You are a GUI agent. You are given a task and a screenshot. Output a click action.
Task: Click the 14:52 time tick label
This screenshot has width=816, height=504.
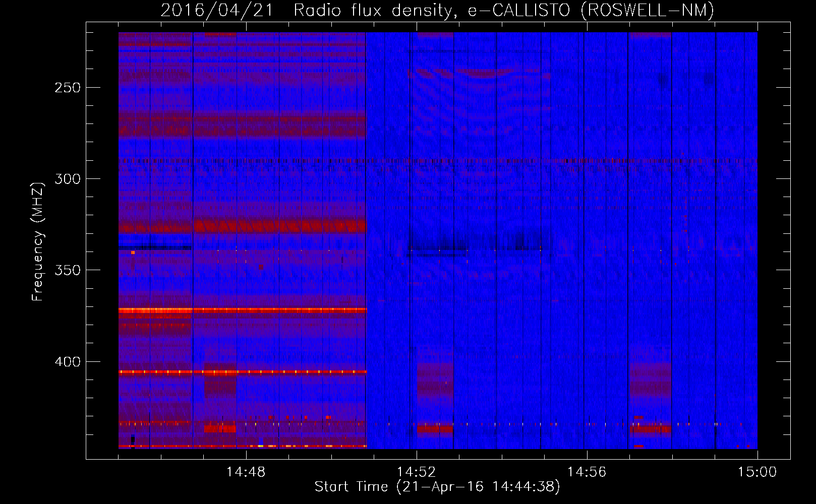click(x=416, y=472)
